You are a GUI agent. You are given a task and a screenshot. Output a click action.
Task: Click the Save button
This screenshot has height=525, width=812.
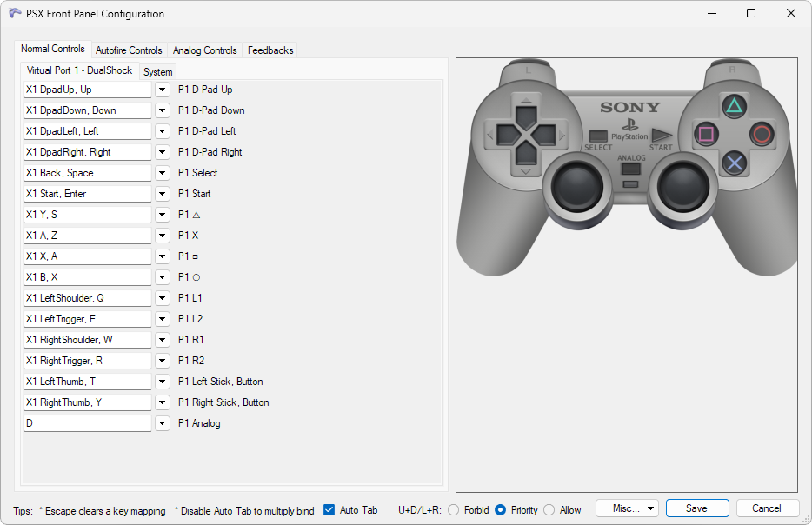click(697, 508)
